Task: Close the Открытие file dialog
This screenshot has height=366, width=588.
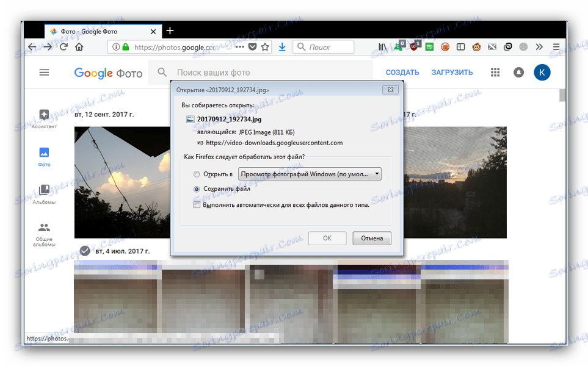Action: click(x=390, y=90)
